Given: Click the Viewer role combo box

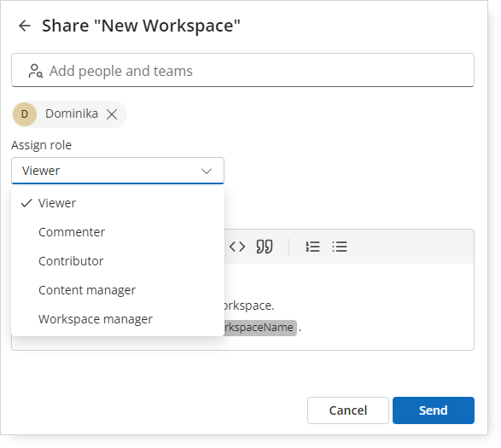Looking at the screenshot, I should pyautogui.click(x=118, y=171).
